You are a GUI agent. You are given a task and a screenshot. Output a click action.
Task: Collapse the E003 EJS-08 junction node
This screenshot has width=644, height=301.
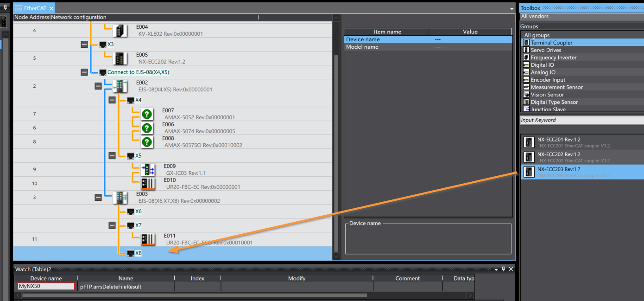point(98,198)
